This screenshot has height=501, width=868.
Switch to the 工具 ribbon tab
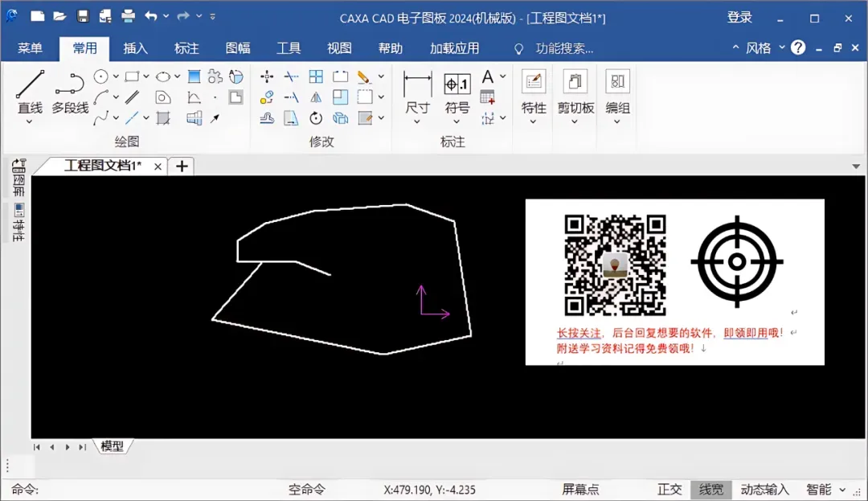[x=289, y=48]
